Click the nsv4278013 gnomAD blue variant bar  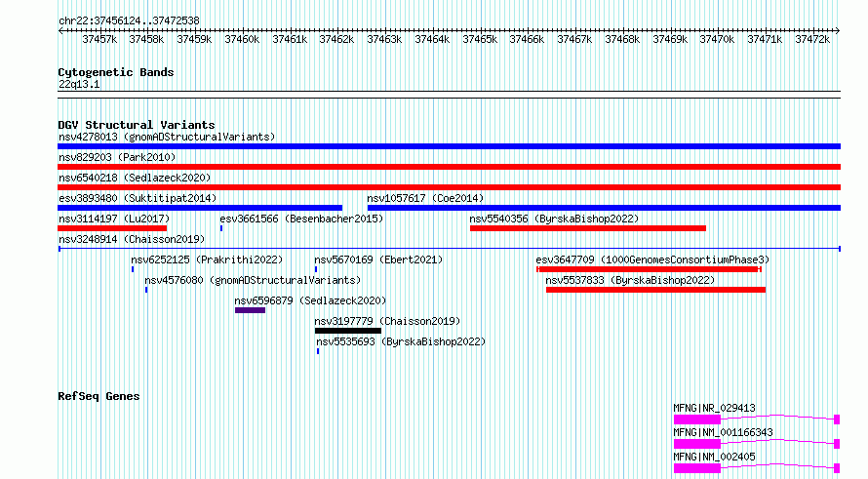pos(449,146)
